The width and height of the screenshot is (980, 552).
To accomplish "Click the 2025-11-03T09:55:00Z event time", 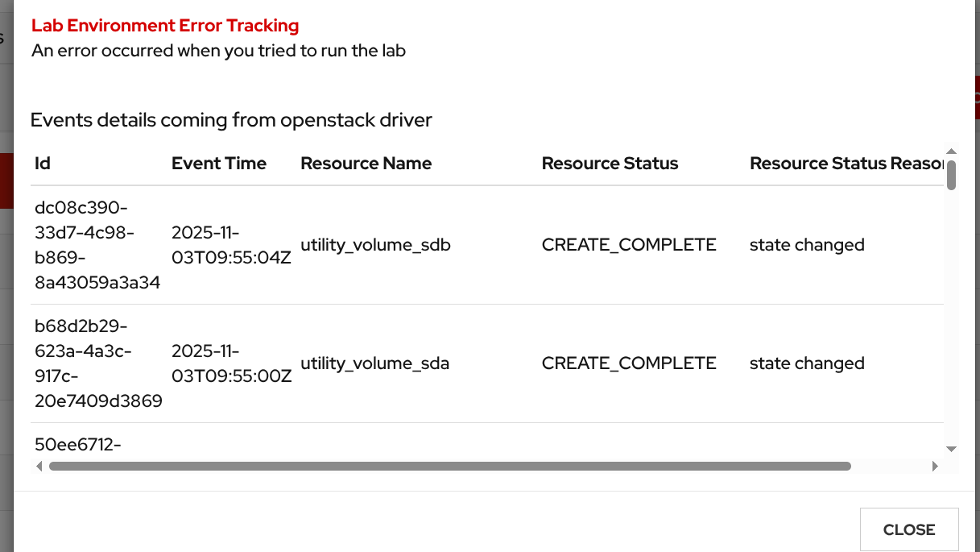I will 231,363.
